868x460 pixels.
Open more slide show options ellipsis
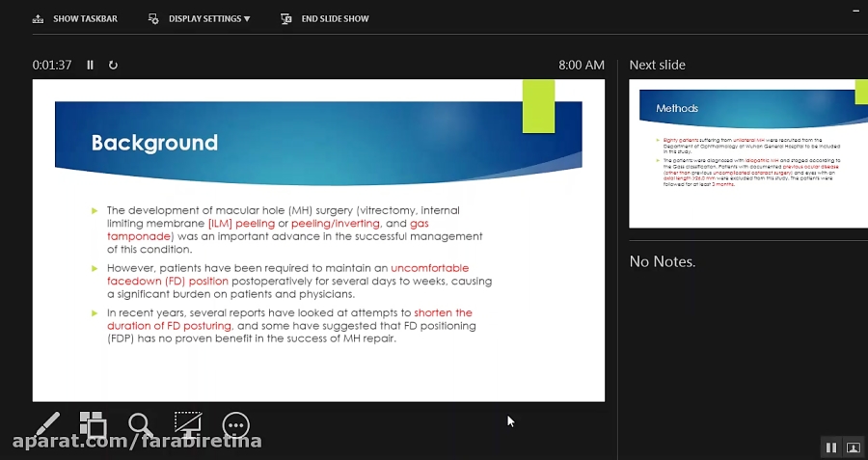pyautogui.click(x=235, y=425)
